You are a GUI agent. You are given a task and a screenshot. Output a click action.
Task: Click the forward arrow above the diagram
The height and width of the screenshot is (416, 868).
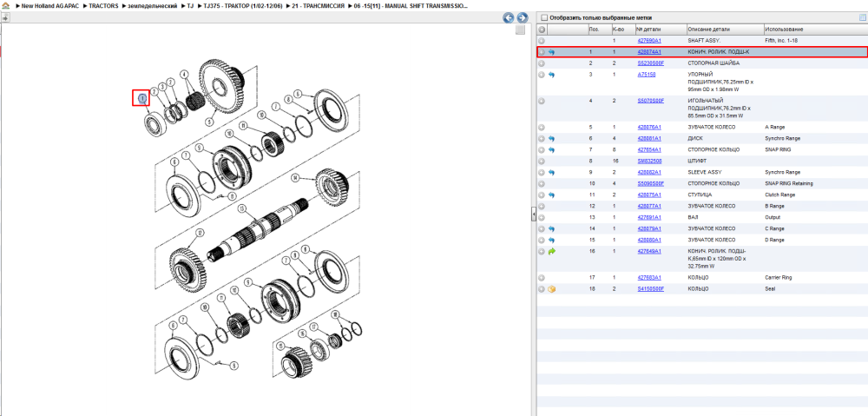click(x=522, y=17)
